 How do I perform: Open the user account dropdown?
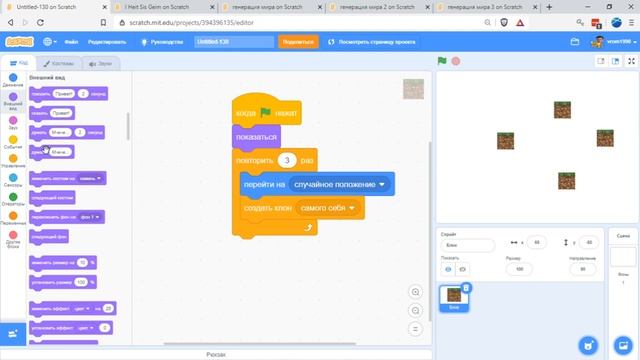614,42
